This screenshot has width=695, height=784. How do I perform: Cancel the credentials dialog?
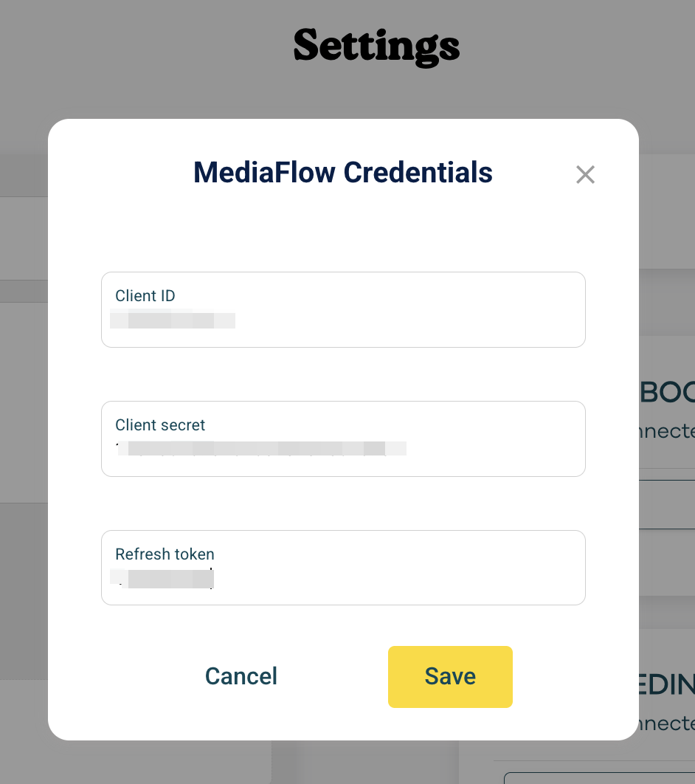click(x=241, y=676)
